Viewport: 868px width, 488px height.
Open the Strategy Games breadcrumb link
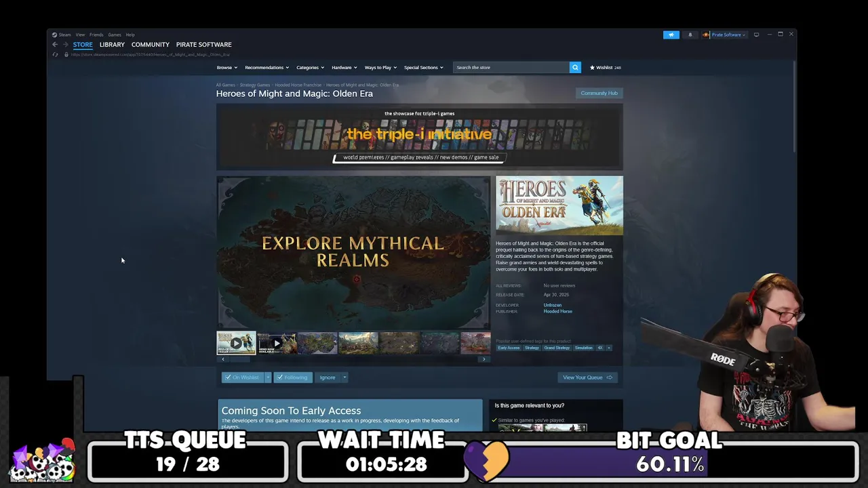[255, 85]
